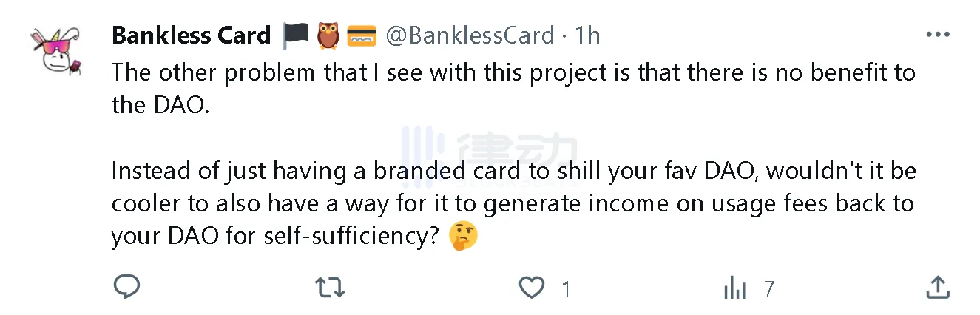The height and width of the screenshot is (315, 980).
Task: Open the Bankless Card display name
Action: (x=191, y=35)
